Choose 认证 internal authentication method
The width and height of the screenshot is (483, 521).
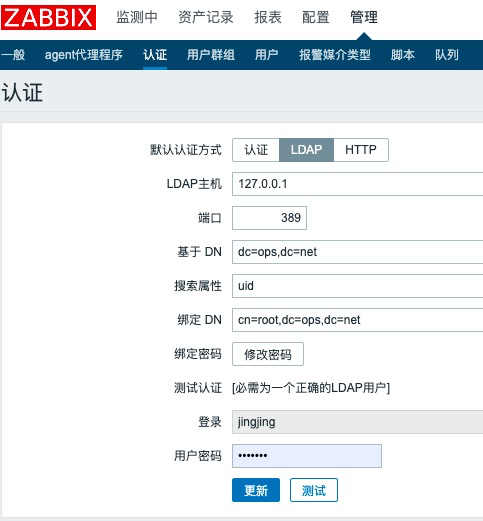click(256, 150)
